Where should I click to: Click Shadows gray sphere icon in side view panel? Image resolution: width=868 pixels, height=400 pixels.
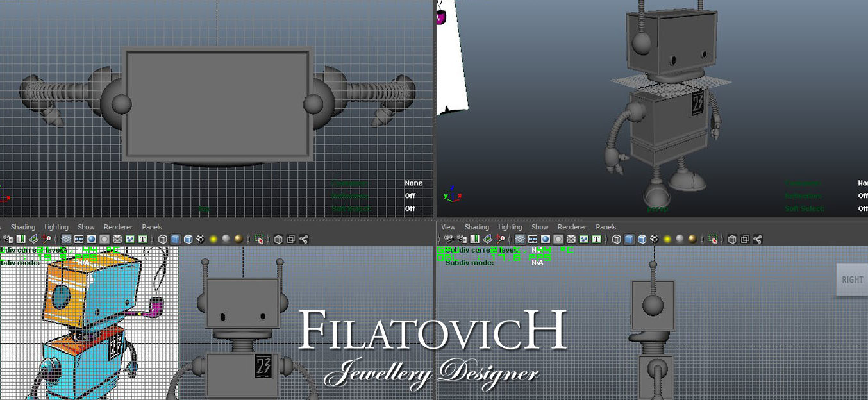[x=680, y=239]
